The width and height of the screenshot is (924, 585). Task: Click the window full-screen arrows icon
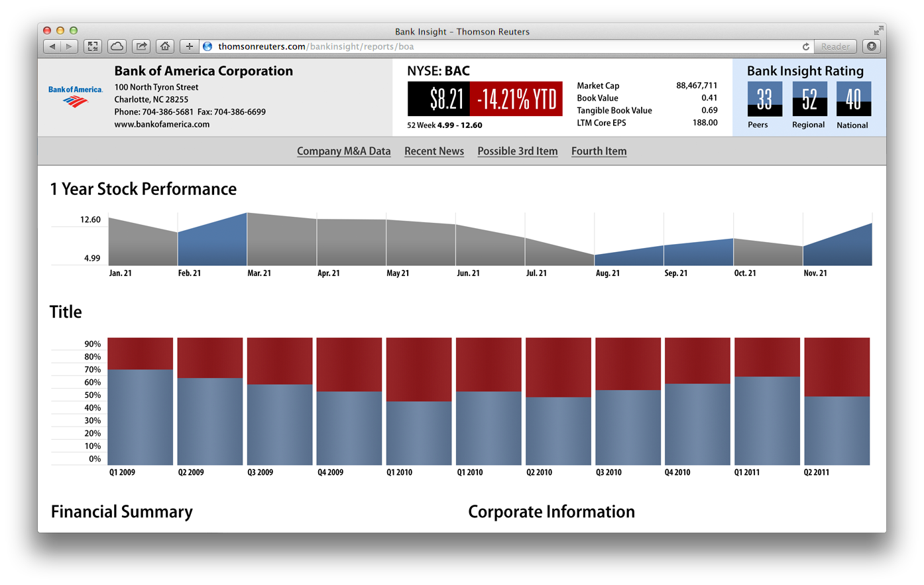click(x=878, y=31)
